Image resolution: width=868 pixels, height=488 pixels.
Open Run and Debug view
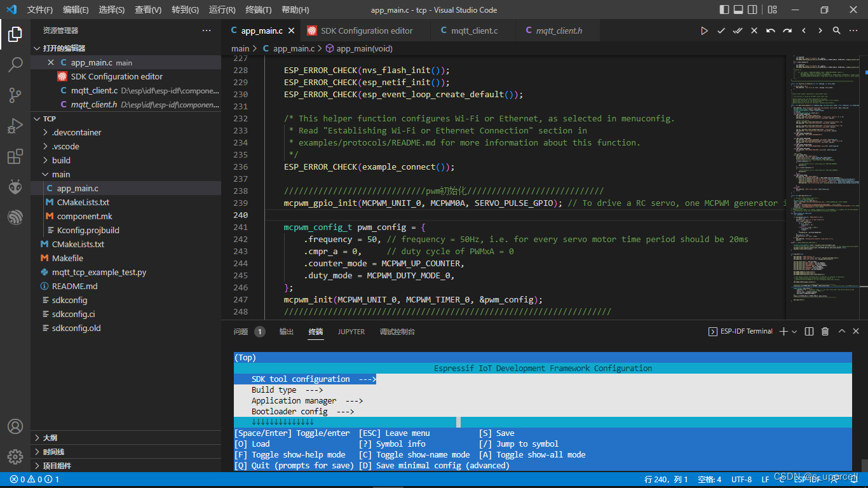point(15,126)
